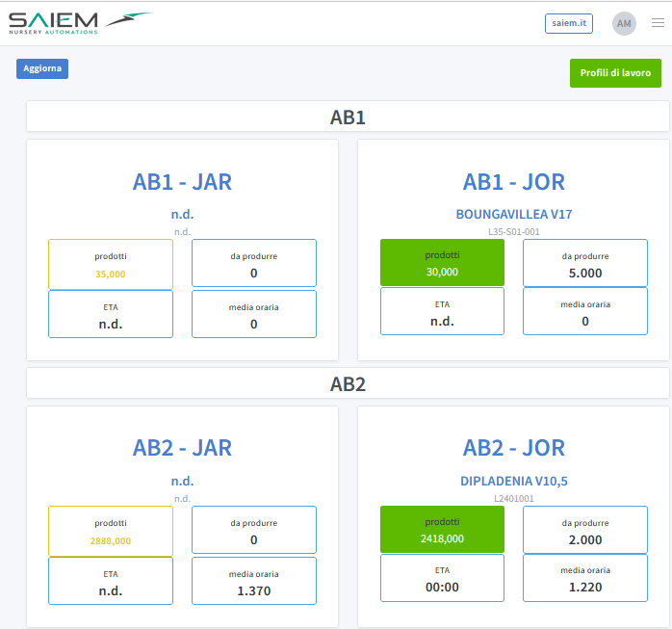
Task: Open the AB1 - JOR machine title
Action: tap(513, 182)
